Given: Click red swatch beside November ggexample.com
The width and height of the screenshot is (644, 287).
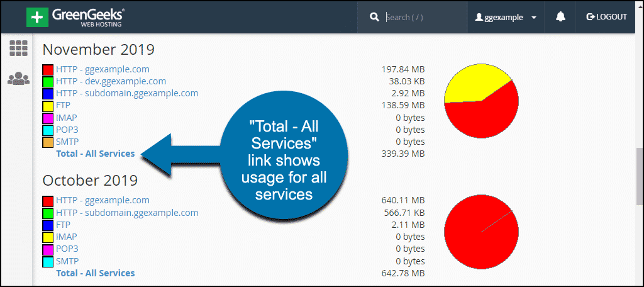Looking at the screenshot, I should [48, 70].
